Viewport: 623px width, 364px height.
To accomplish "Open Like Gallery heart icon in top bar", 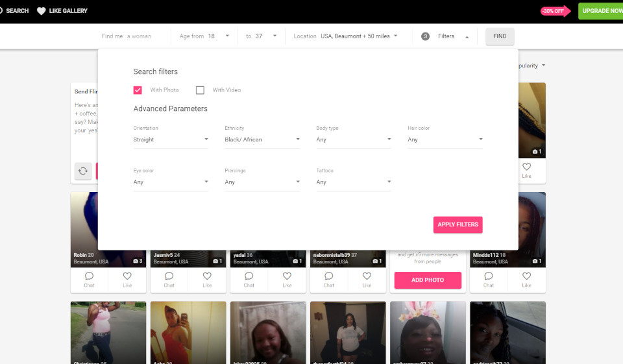I will [x=42, y=11].
